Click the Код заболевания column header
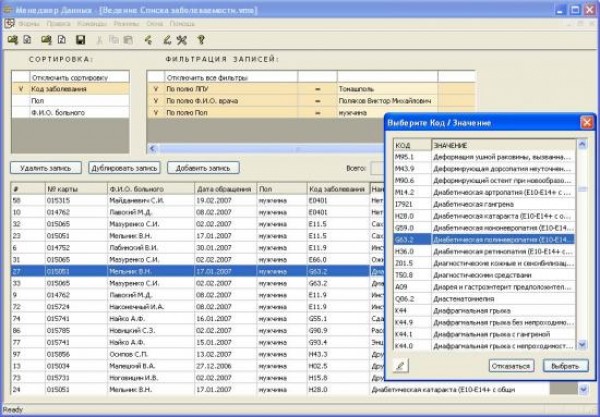The height and width of the screenshot is (417, 600). point(337,187)
